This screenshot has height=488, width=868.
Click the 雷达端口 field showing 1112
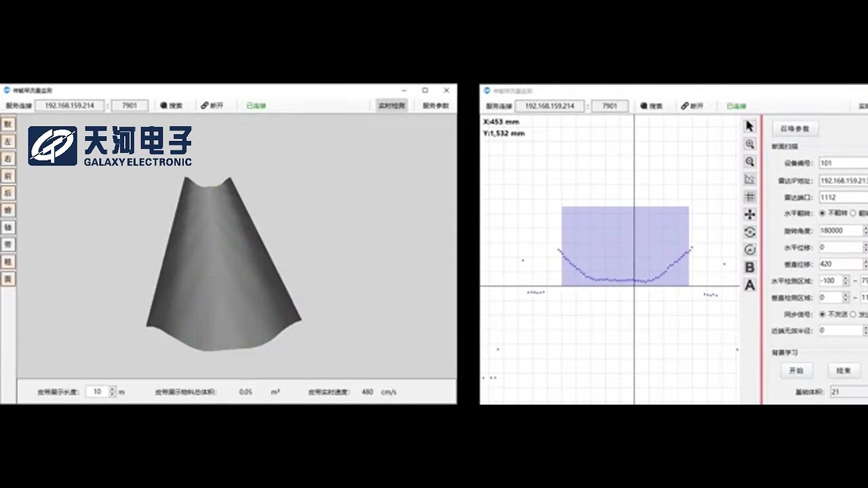click(x=844, y=197)
